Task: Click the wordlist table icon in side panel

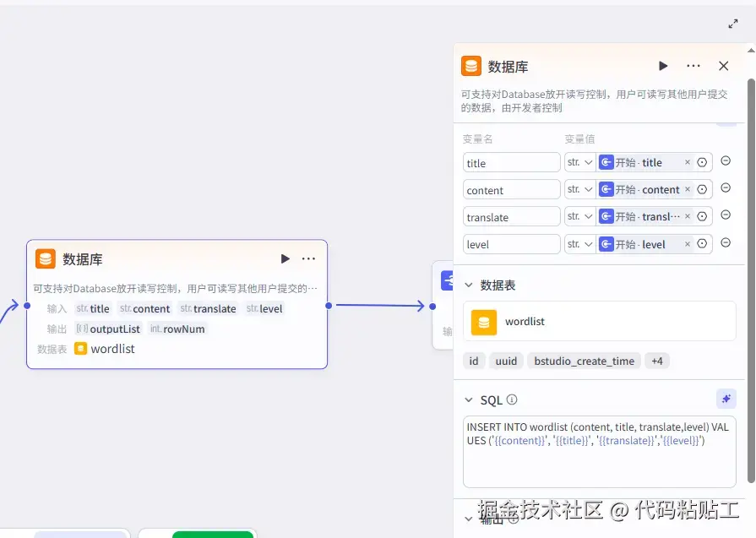Action: coord(484,322)
